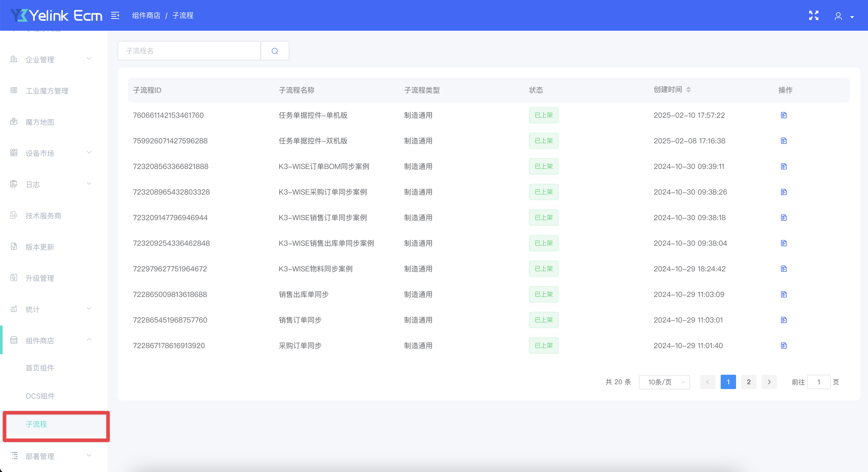Click the 子流程名 search input field
This screenshot has width=868, height=472.
(x=189, y=51)
